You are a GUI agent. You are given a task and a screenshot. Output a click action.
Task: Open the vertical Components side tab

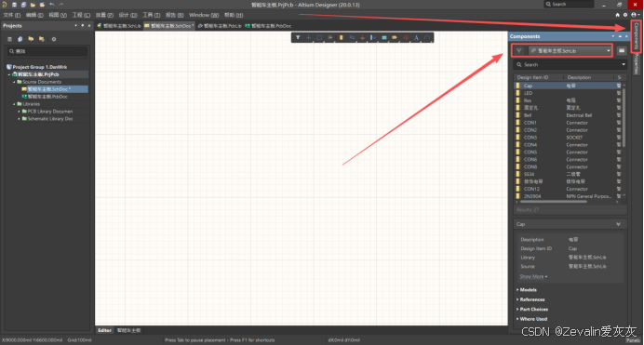click(x=637, y=36)
